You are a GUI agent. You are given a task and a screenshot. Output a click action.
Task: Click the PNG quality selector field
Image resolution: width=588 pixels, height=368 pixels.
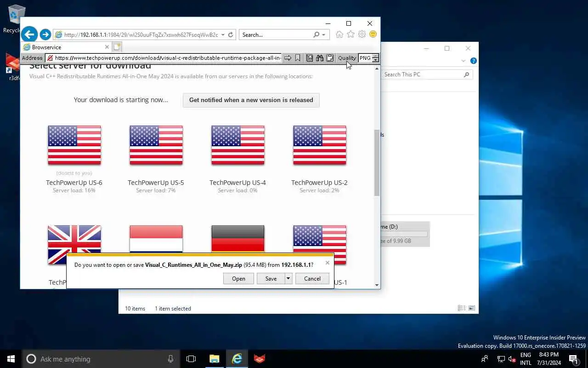[365, 58]
